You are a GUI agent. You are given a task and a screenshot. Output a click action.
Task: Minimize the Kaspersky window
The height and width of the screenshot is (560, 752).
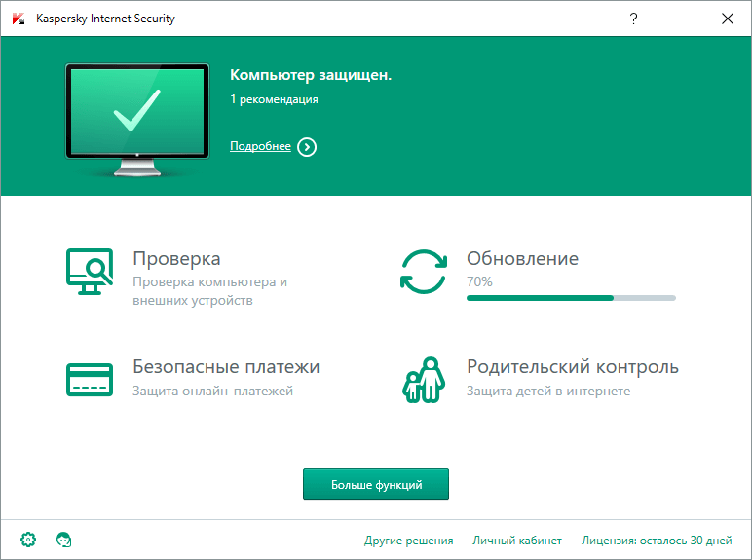pyautogui.click(x=681, y=19)
